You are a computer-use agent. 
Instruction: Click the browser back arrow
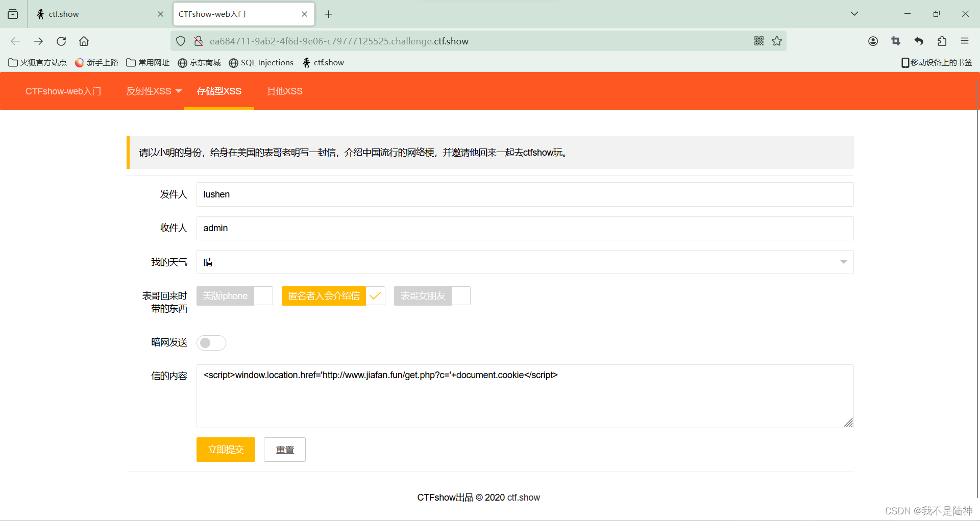pyautogui.click(x=15, y=41)
